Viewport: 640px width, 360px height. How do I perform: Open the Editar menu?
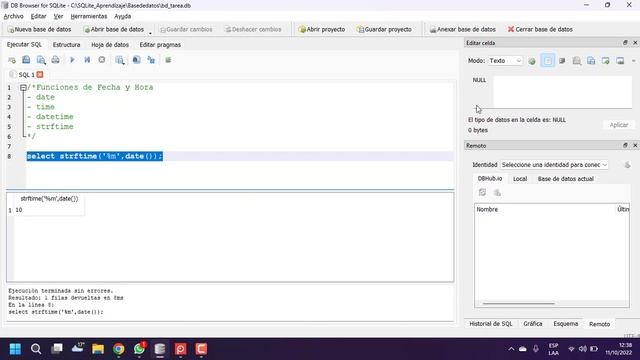pos(38,16)
